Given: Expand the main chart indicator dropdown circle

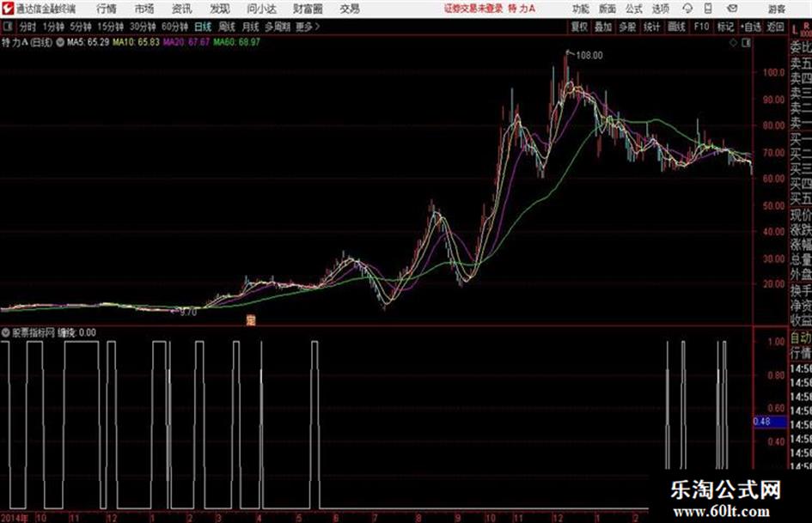Looking at the screenshot, I should pos(60,42).
